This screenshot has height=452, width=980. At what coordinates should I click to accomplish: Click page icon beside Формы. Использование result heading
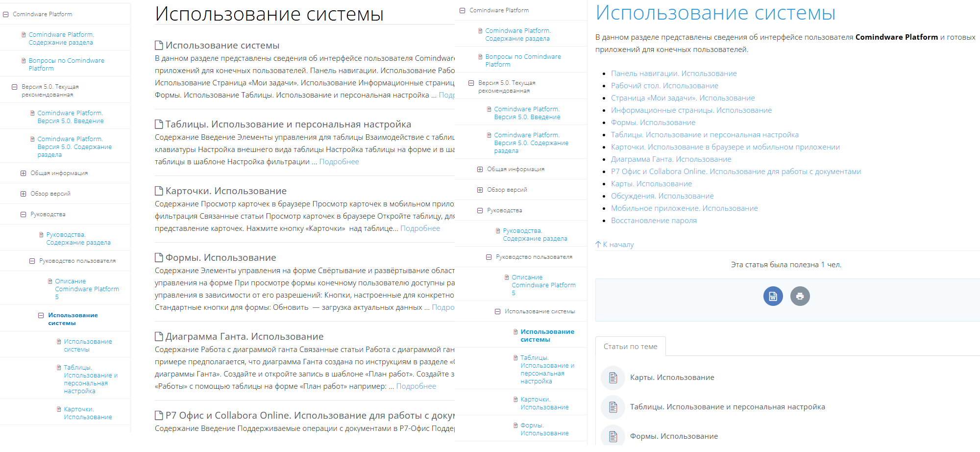[x=159, y=258]
